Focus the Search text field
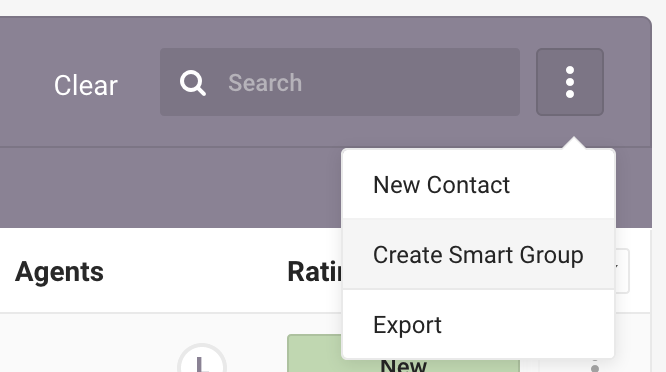This screenshot has width=666, height=372. click(340, 82)
